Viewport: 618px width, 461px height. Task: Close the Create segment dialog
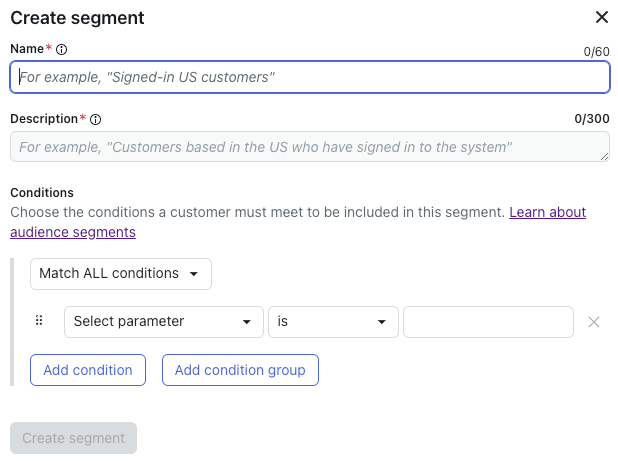[602, 17]
